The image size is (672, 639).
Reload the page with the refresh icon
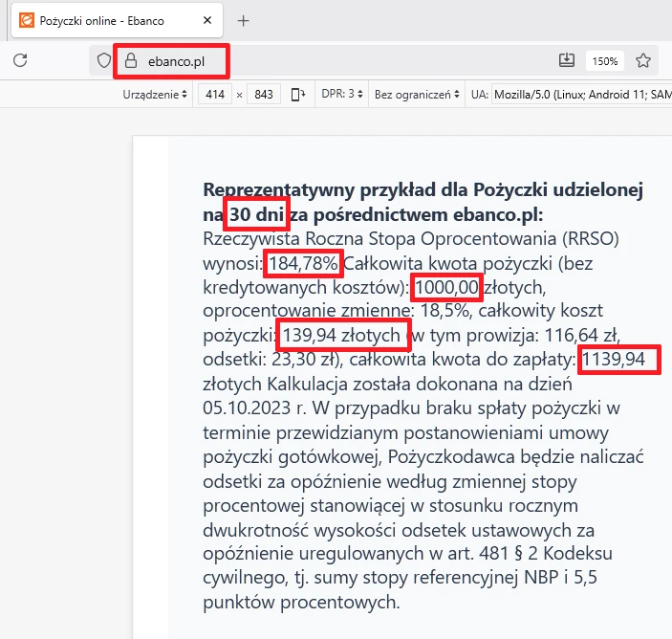pyautogui.click(x=19, y=60)
